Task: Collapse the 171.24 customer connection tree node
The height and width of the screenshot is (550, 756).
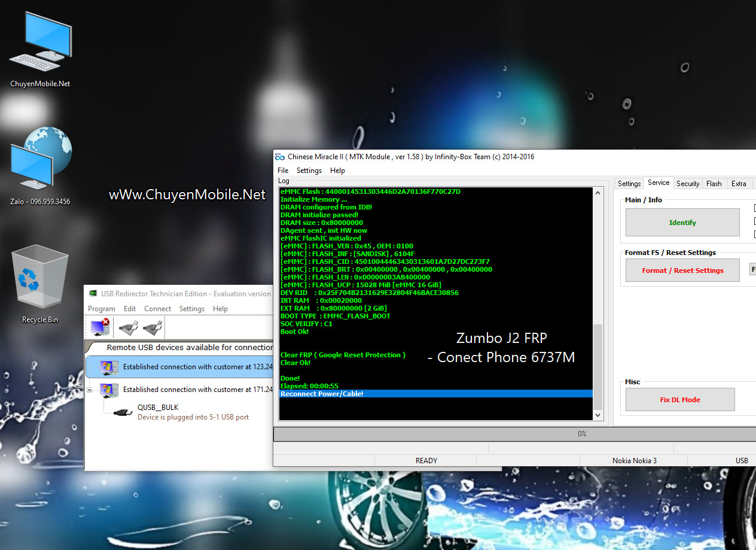Action: click(x=90, y=390)
